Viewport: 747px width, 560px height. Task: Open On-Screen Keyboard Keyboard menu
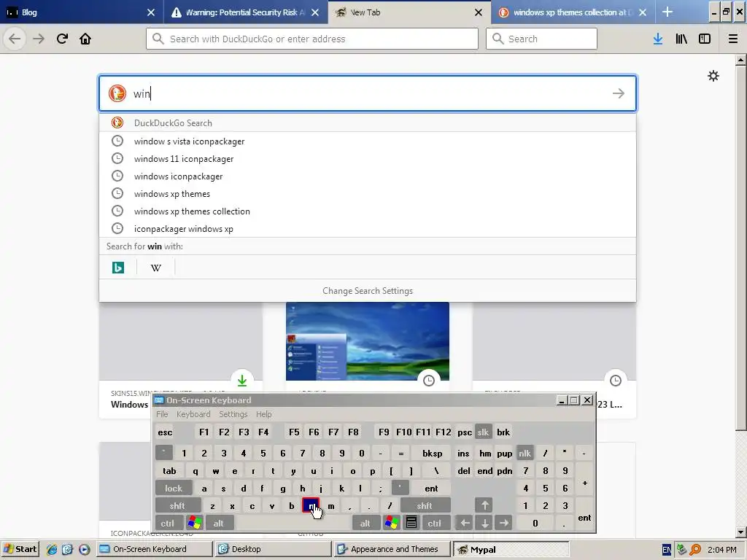(193, 414)
